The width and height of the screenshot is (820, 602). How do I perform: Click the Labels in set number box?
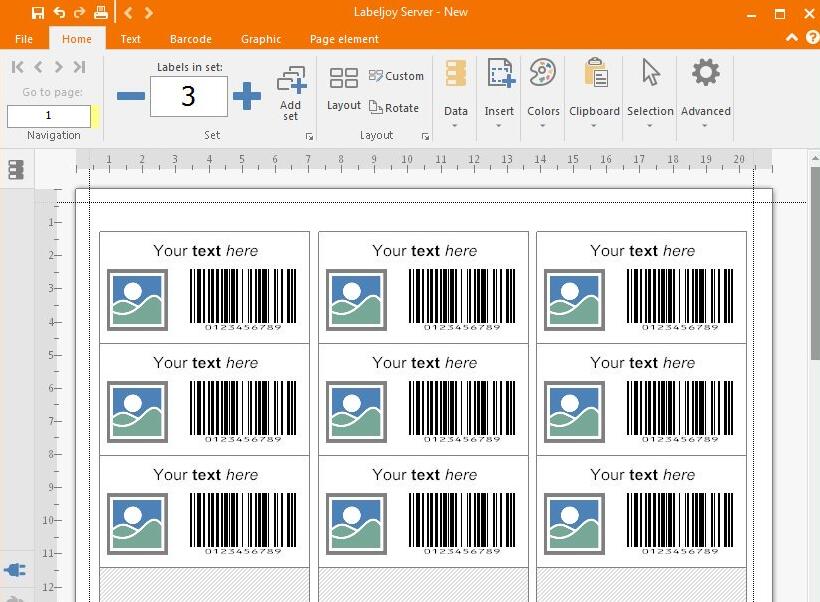coord(189,96)
